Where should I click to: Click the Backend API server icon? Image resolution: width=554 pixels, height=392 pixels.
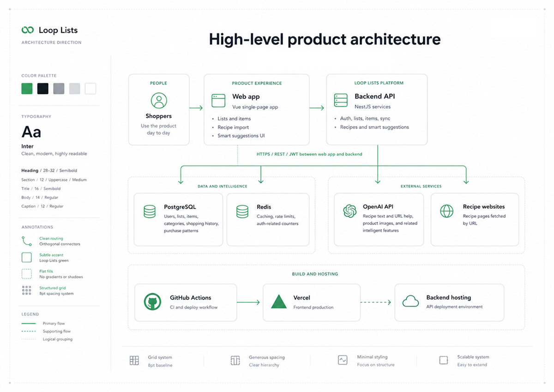[x=341, y=100]
